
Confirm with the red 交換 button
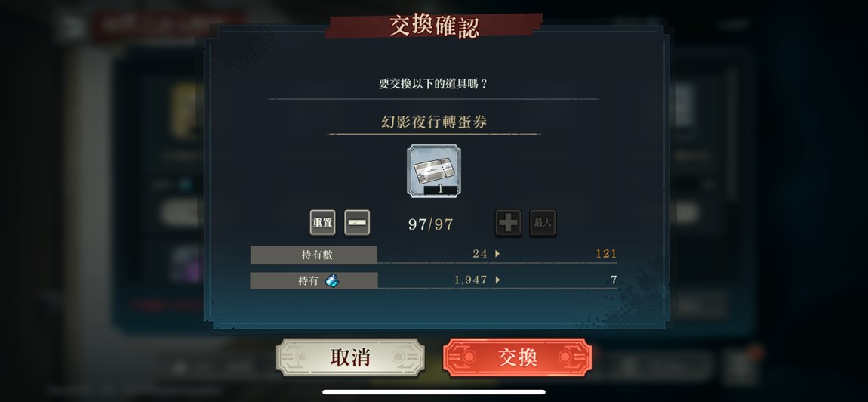coord(517,357)
